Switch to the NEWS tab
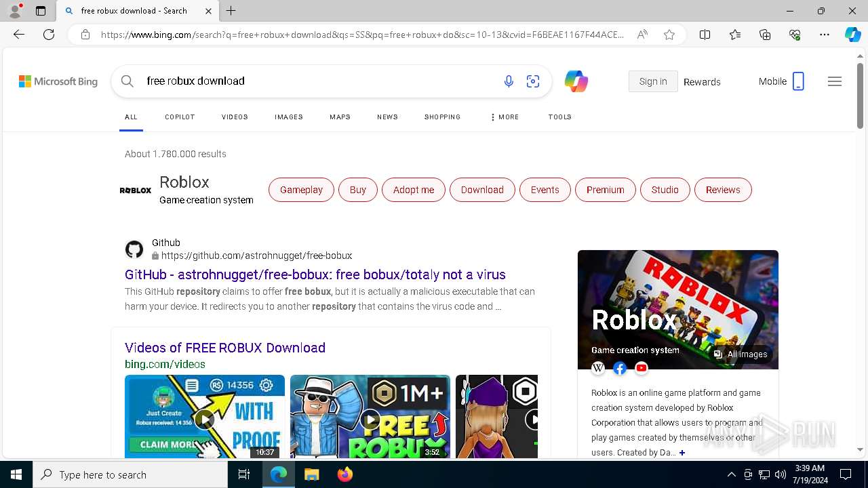The width and height of the screenshot is (868, 488). (387, 117)
